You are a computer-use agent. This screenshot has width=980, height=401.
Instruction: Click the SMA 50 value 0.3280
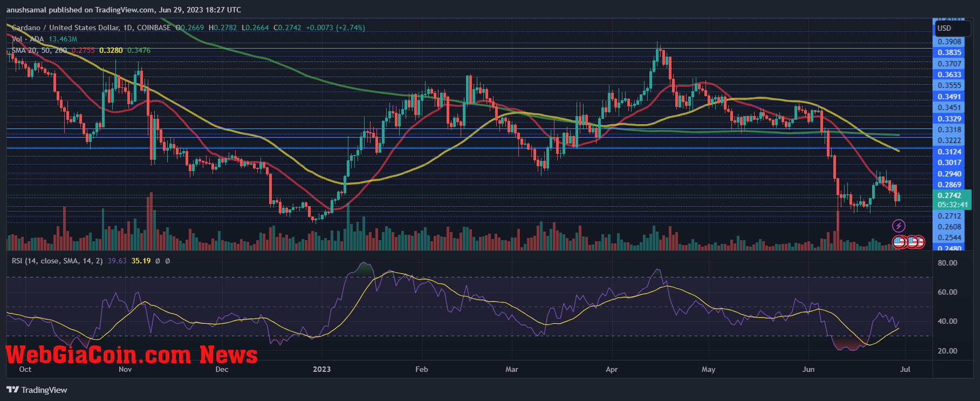click(x=111, y=50)
